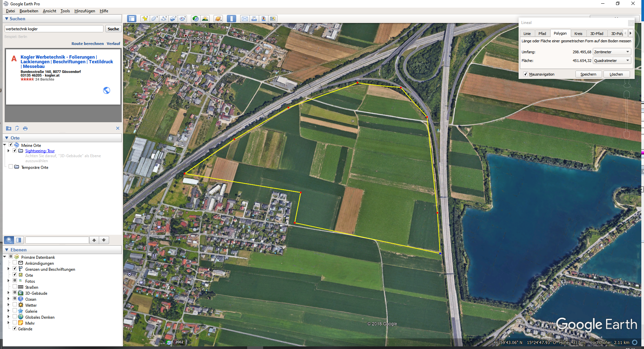
Task: Expand the Sightseeing-Tour folder
Action: click(x=8, y=151)
